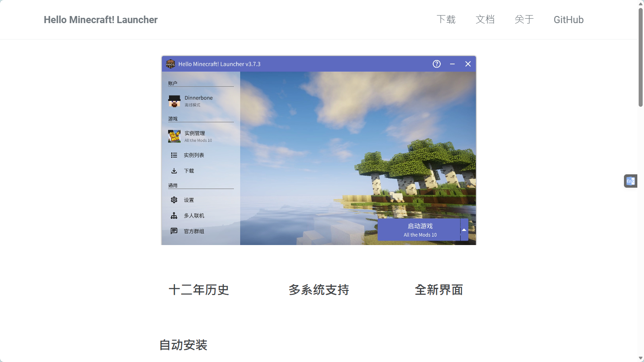Click the Hello Minecraft! Launcher site title
The image size is (644, 362).
coord(101,20)
